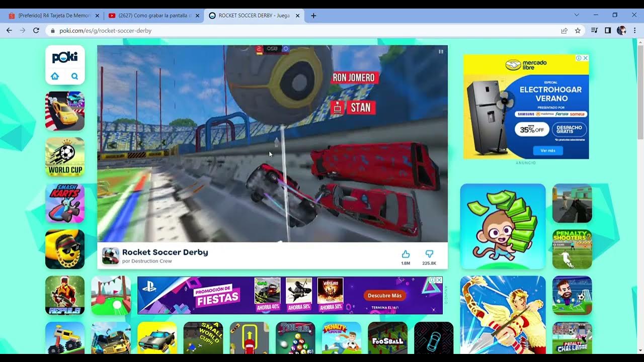Close the Mercado Libre ad
This screenshot has width=644, height=362.
pos(585,58)
